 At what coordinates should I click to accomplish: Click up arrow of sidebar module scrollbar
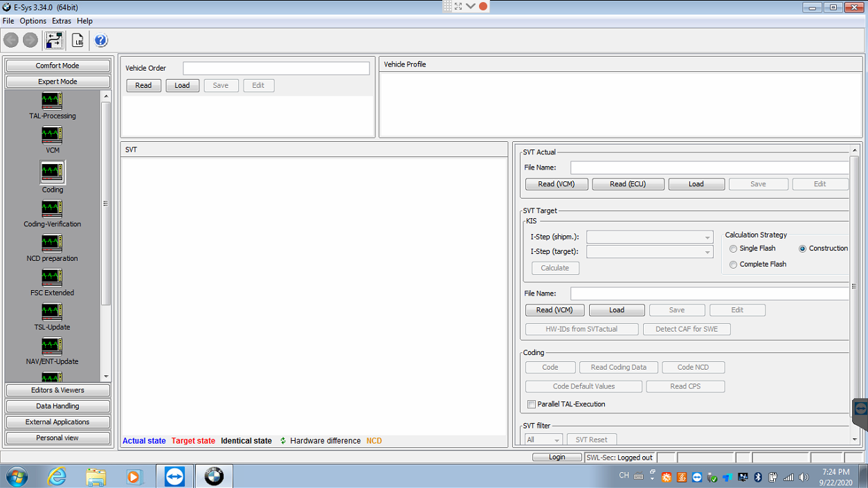106,96
